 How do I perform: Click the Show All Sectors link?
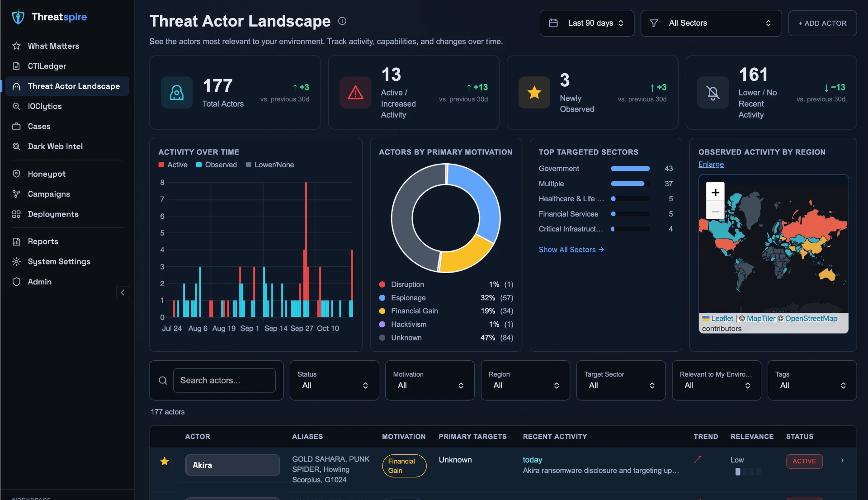click(x=571, y=250)
